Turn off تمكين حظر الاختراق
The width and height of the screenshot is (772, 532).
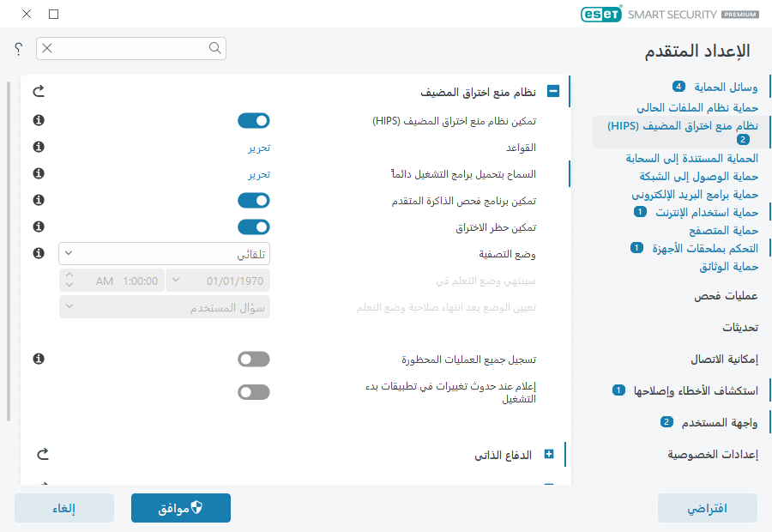[253, 225]
